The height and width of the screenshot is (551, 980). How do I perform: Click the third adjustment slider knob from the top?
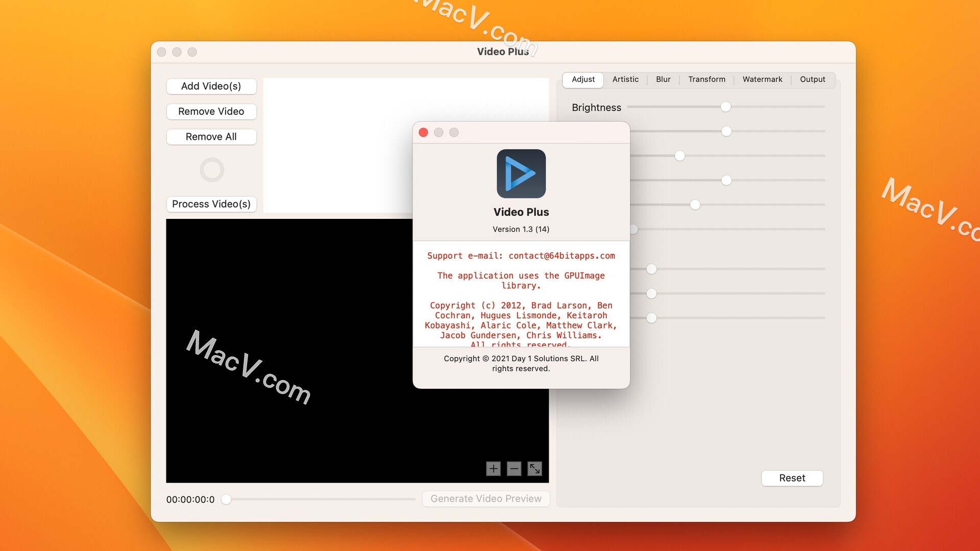pos(679,156)
